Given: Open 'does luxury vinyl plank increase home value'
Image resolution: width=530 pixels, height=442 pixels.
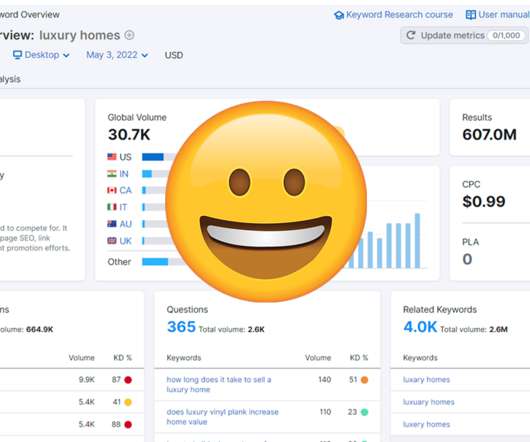Looking at the screenshot, I should 222,417.
